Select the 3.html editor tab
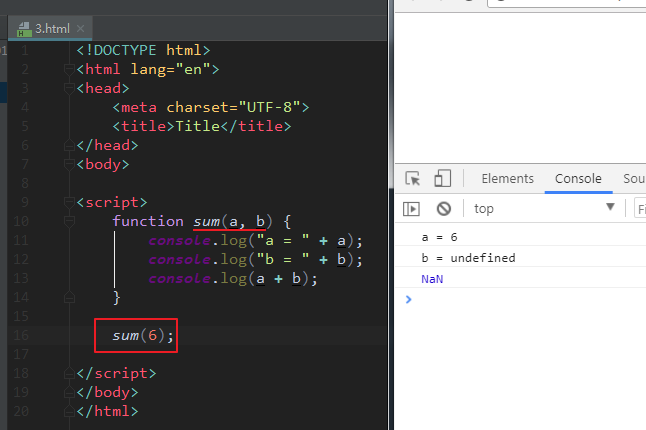This screenshot has width=646, height=430. [x=50, y=28]
